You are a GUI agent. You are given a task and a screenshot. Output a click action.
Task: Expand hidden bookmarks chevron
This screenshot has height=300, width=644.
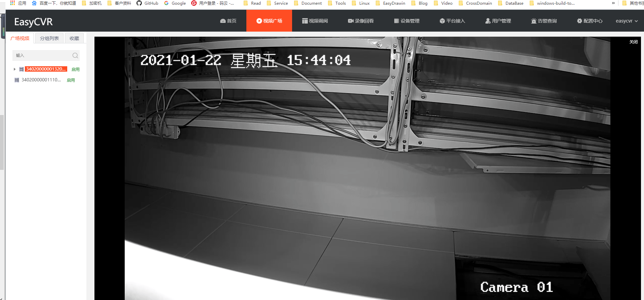613,3
